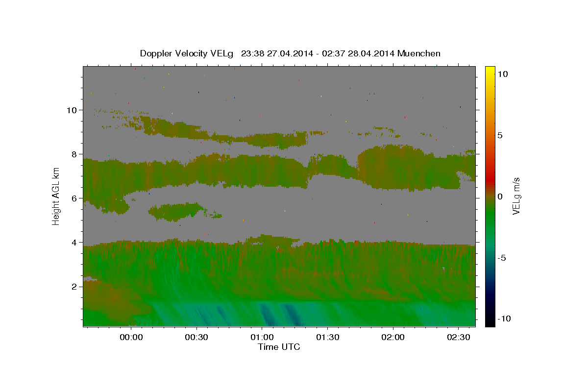Click the 00:30 time tick label

tap(196, 337)
